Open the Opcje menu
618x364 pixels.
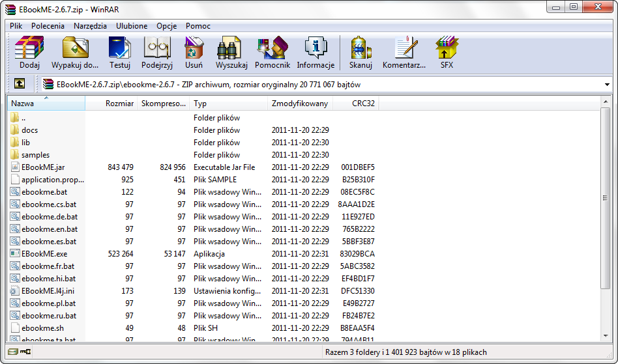click(166, 26)
